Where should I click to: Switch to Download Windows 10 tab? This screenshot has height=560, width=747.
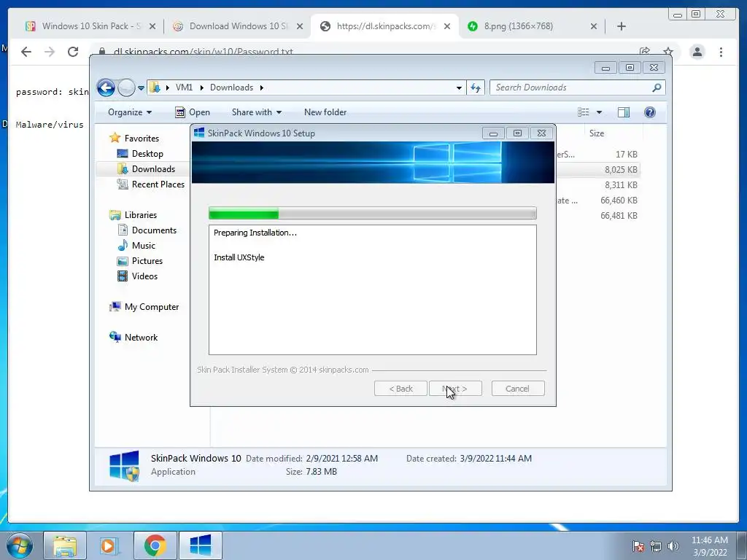(238, 26)
